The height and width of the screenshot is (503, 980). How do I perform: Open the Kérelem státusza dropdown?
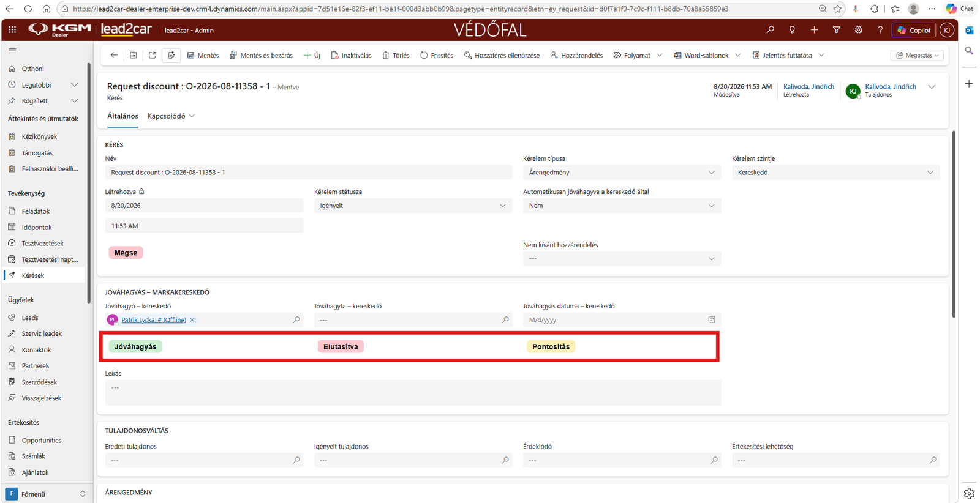[x=413, y=206]
